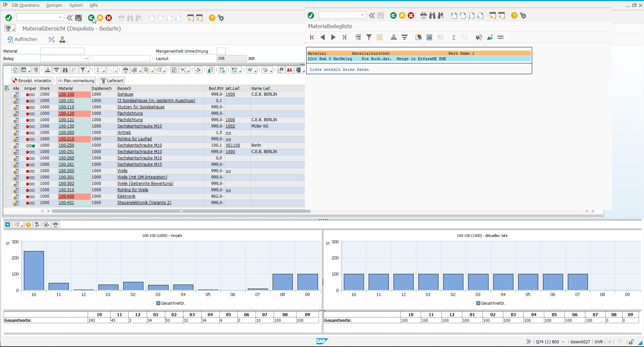This screenshot has height=347, width=644.
Task: Click the select-all button in grid header corner
Action: [x=7, y=89]
